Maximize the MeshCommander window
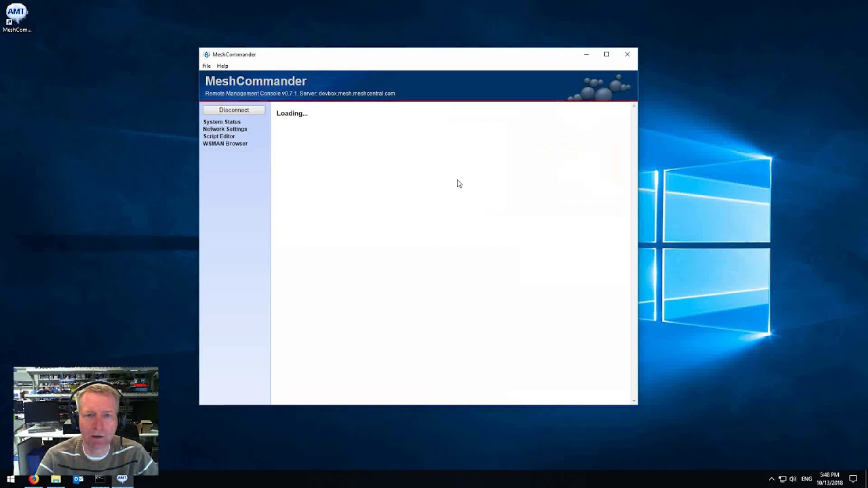868x488 pixels. [x=606, y=54]
